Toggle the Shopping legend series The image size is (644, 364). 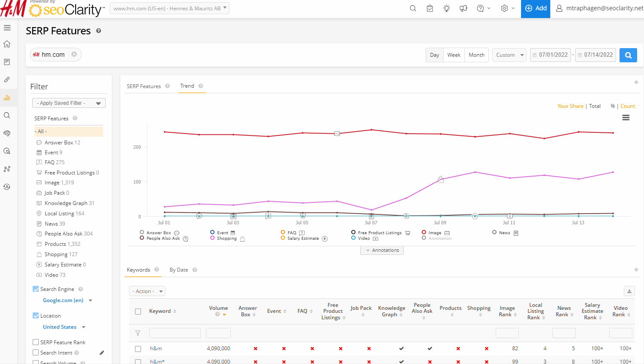tap(227, 239)
